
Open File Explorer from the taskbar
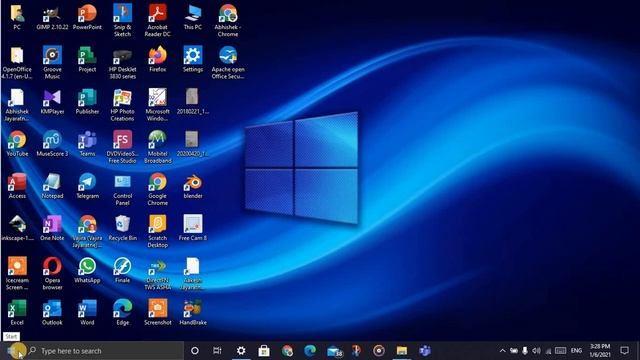(x=402, y=351)
